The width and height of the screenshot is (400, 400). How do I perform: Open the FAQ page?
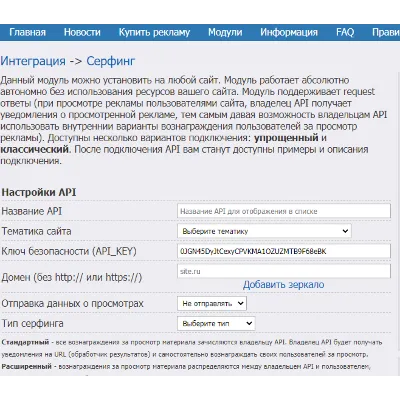pos(345,32)
